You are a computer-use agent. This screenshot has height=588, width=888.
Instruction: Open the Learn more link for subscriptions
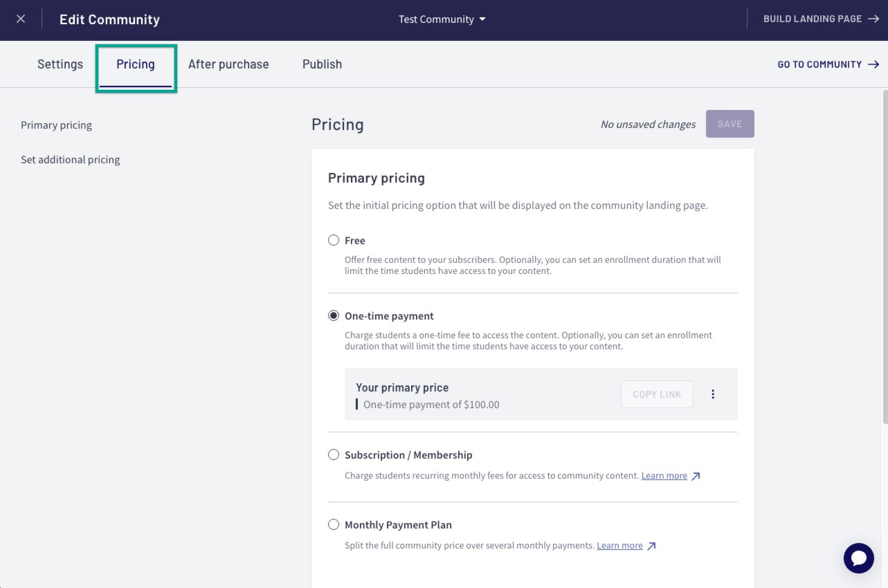click(664, 475)
